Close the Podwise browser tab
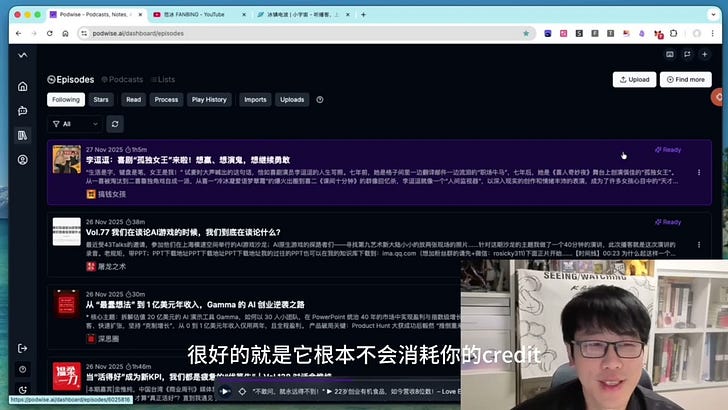 [141, 15]
